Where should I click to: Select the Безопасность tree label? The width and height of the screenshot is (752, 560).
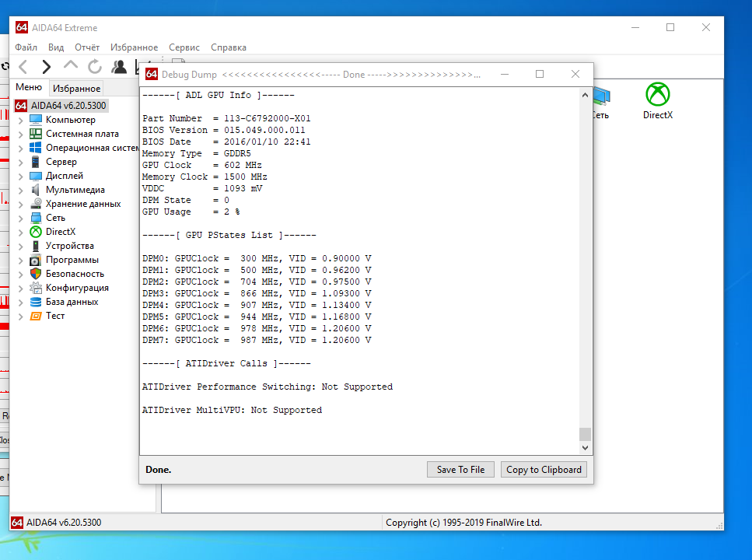coord(75,274)
